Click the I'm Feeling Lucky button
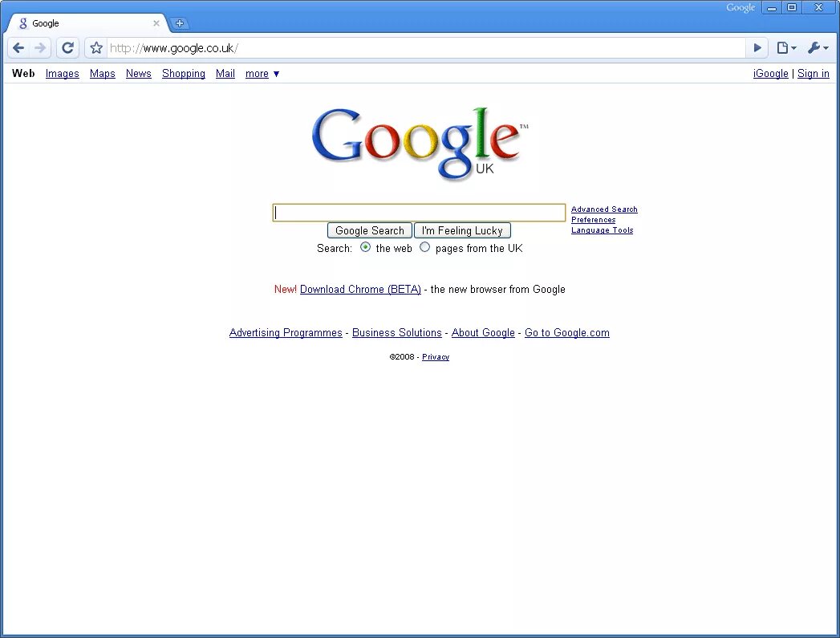Image resolution: width=840 pixels, height=638 pixels. click(x=462, y=230)
